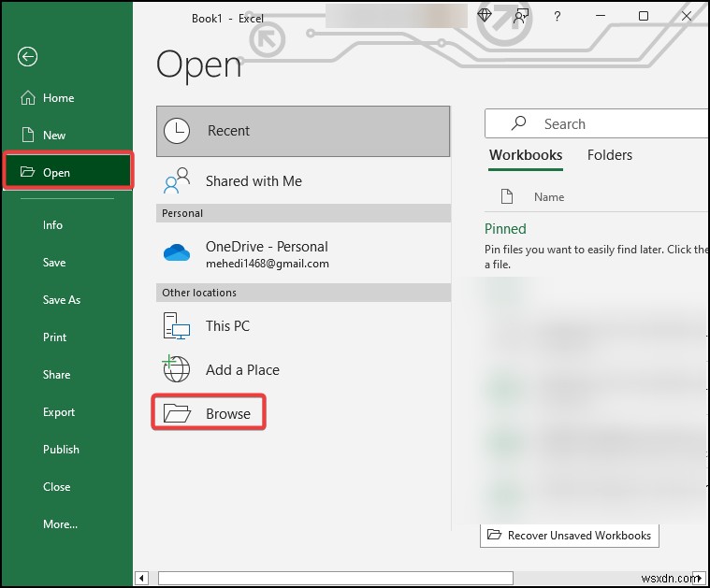Click the file type icon column header
Viewport: 710px width, 588px height.
[x=507, y=196]
